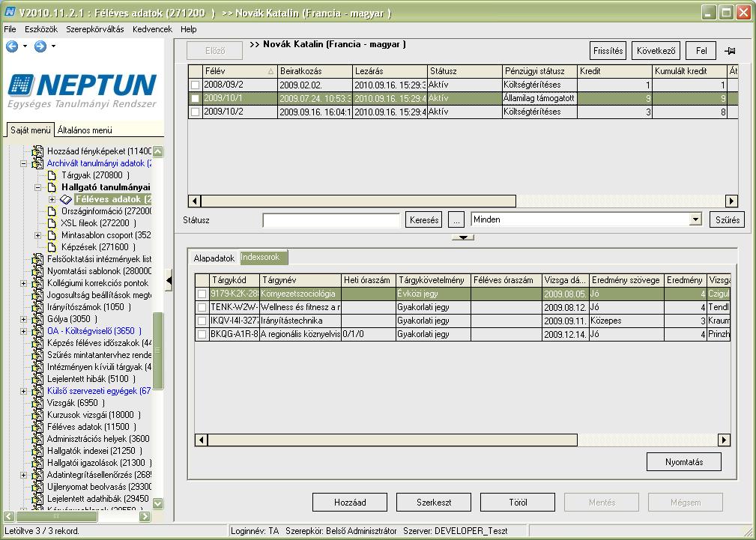Open the Eszközök menu
The width and height of the screenshot is (756, 540).
(41, 29)
